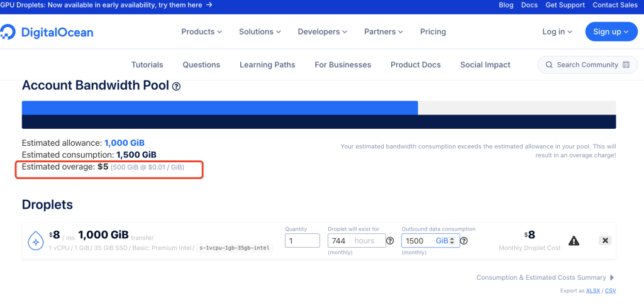
Task: Export as XLSX link
Action: pyautogui.click(x=593, y=291)
